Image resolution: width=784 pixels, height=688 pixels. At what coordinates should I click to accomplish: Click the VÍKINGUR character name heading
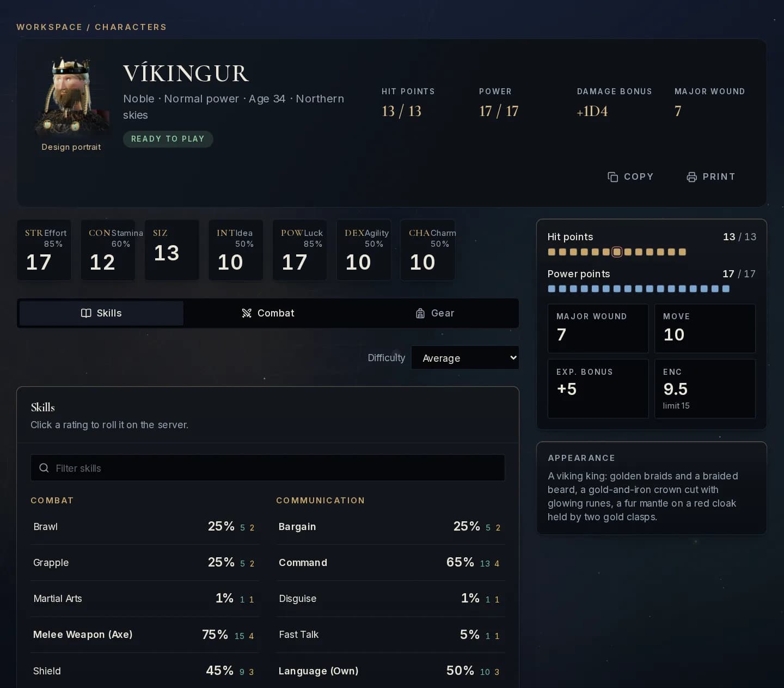pos(186,74)
